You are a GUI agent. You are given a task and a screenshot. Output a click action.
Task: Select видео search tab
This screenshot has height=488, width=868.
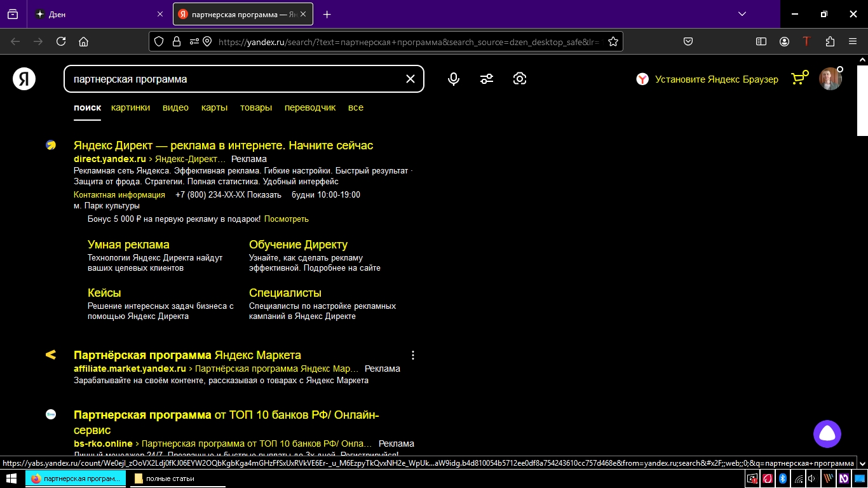point(175,107)
